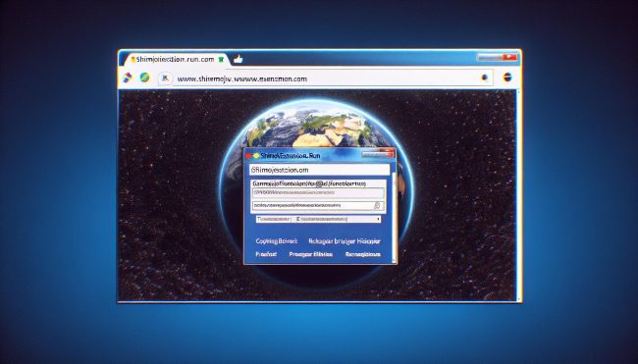Click the green-blue globe icon beside pinwheel
Image resolution: width=638 pixels, height=364 pixels.
pos(145,78)
